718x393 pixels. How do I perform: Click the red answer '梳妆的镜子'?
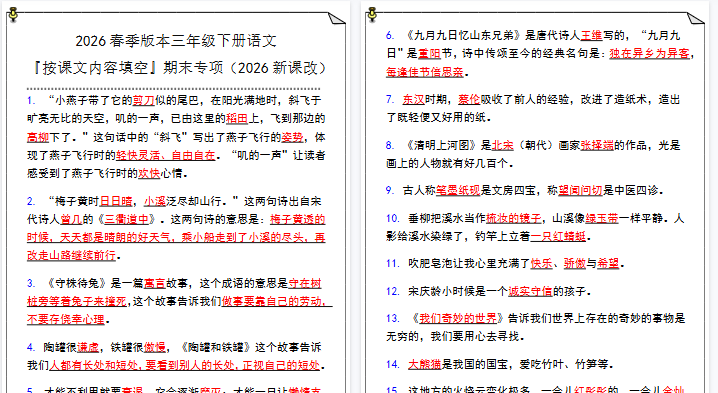(x=514, y=218)
